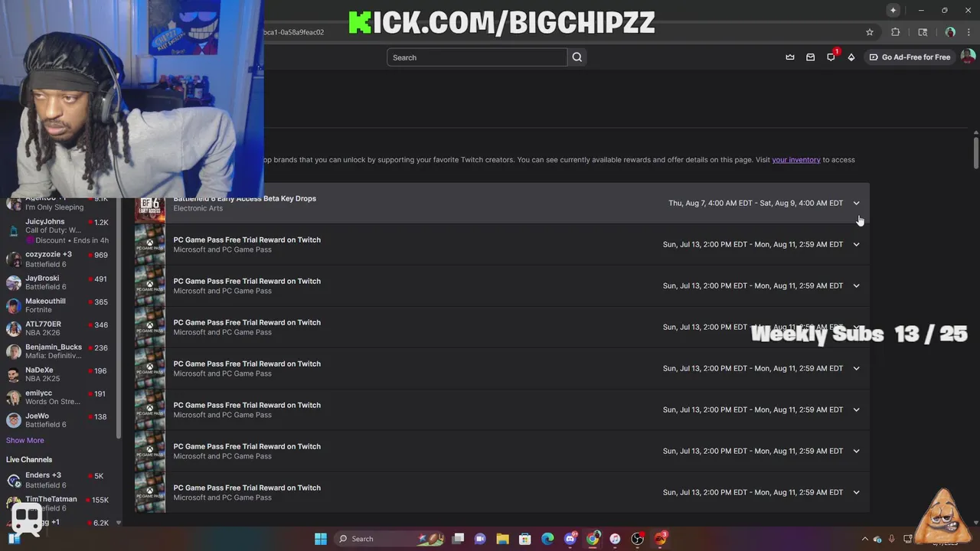Viewport: 980px width, 551px height.
Task: Open cozyzozie +3 channel in sidebar
Action: pyautogui.click(x=57, y=259)
